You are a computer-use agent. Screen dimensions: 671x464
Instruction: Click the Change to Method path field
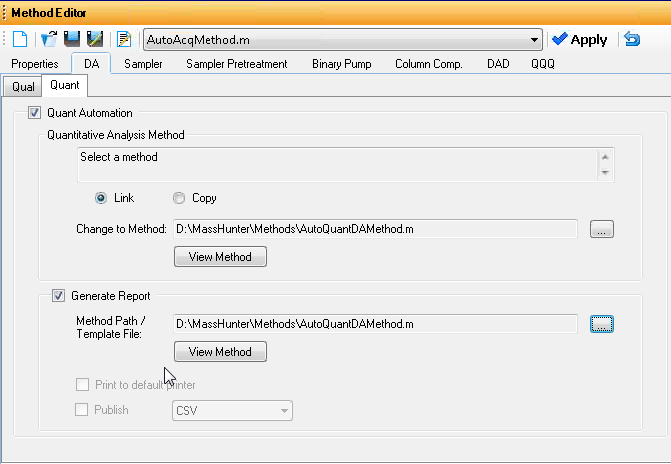click(x=375, y=229)
